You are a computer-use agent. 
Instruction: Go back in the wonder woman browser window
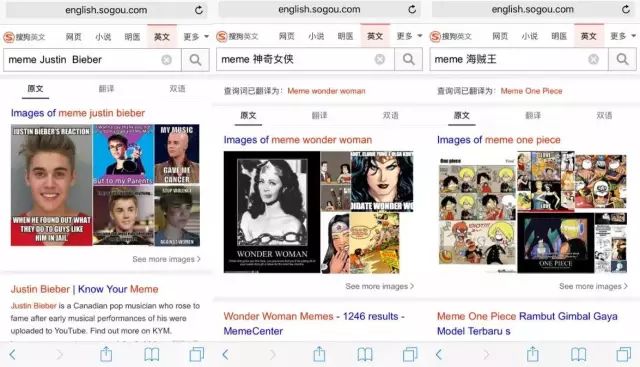click(x=225, y=354)
